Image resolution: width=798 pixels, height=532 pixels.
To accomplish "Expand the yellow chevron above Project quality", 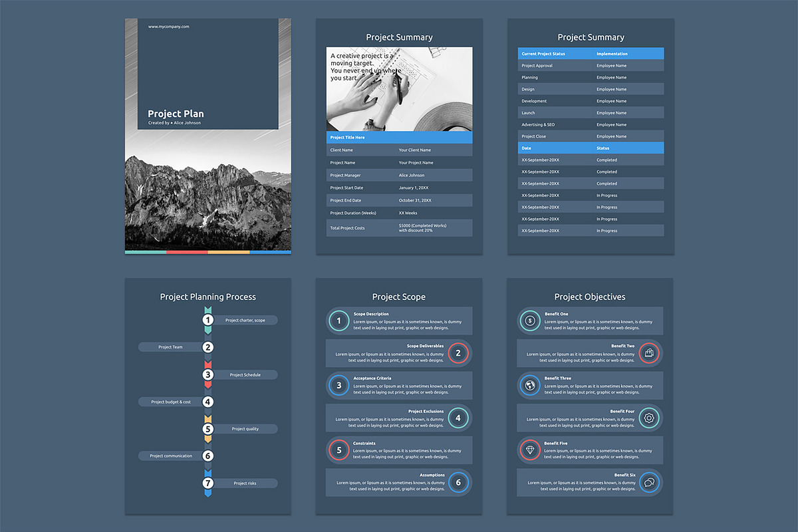I will [208, 418].
